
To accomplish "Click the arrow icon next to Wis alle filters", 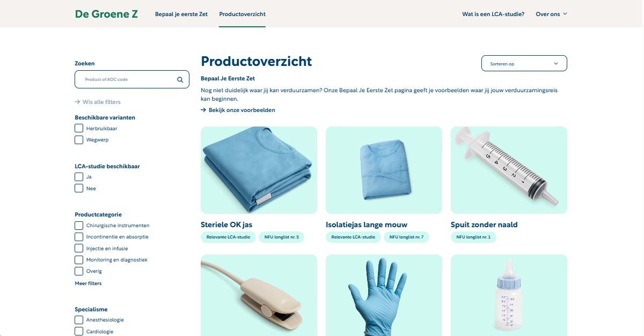I will pos(77,102).
